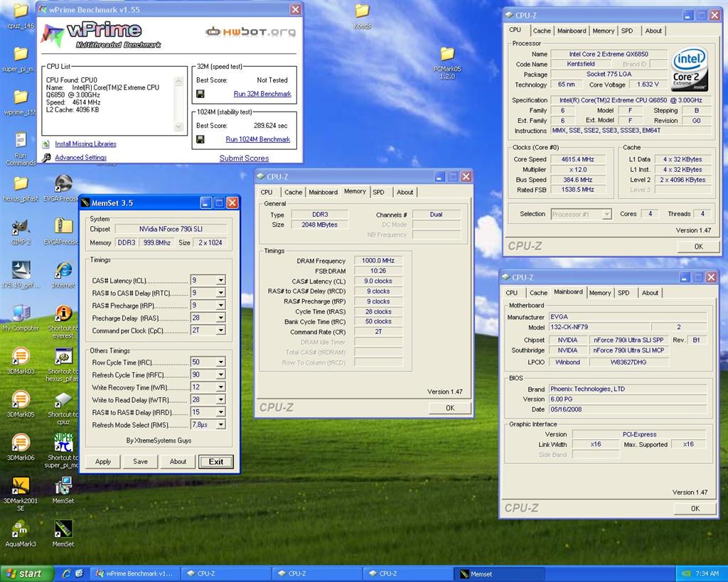Select wPrime Benchmark taskbar button
This screenshot has width=728, height=582.
(x=135, y=573)
